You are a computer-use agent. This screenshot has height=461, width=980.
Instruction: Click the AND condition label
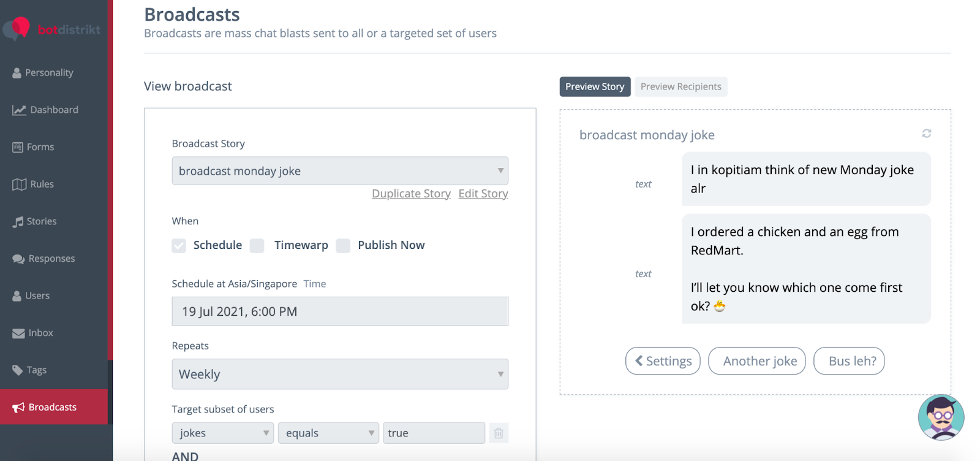185,456
